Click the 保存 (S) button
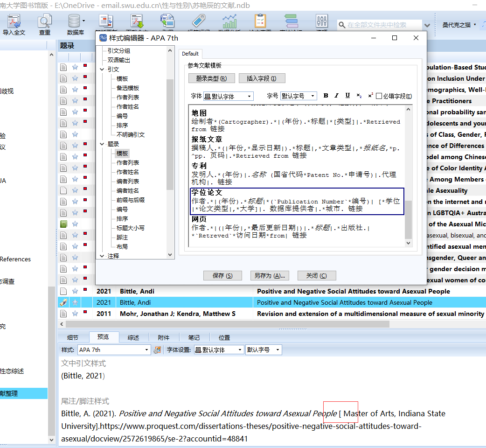This screenshot has width=486, height=448. point(222,276)
